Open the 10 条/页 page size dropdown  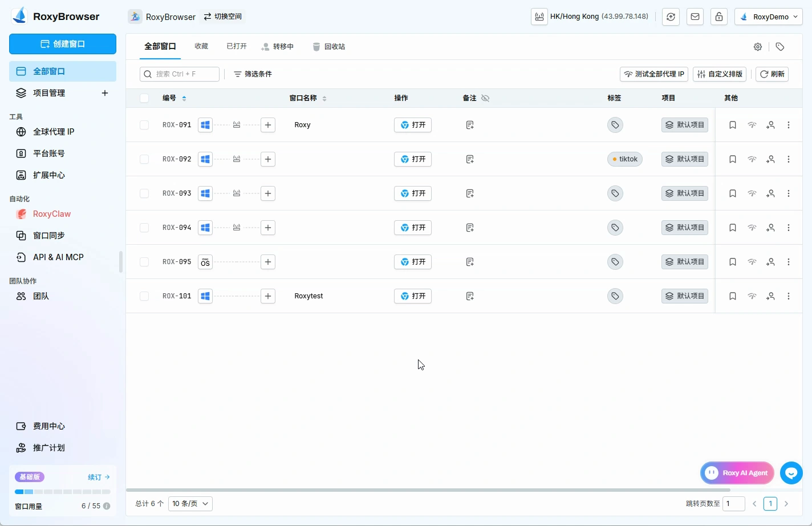pyautogui.click(x=190, y=504)
